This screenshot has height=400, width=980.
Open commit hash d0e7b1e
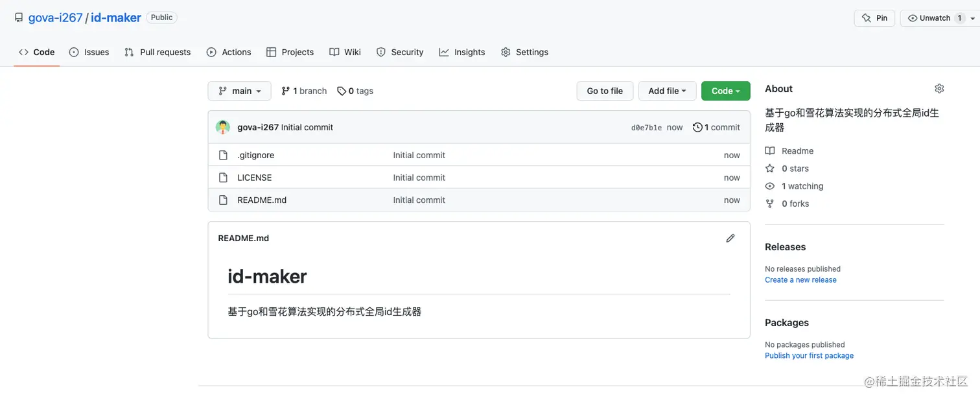pos(646,128)
